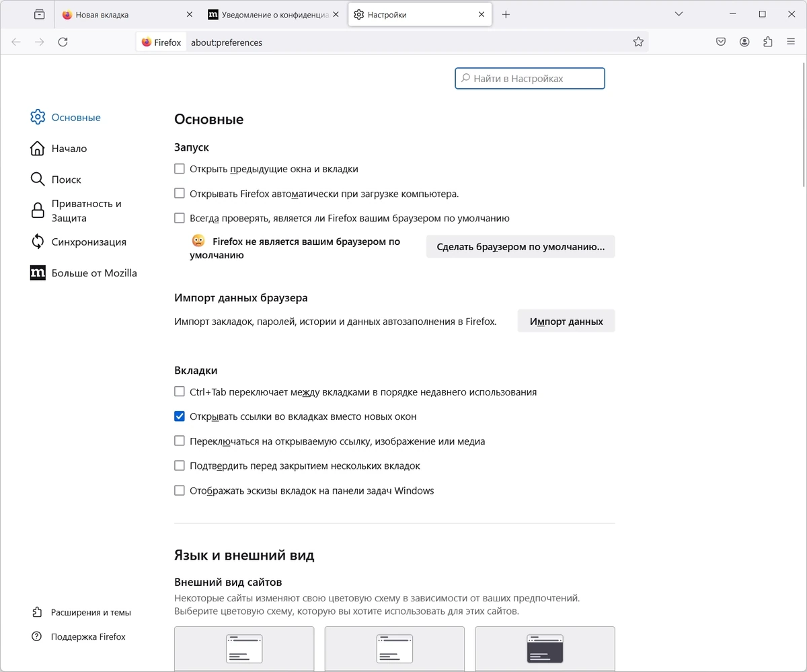Select the first site color scheme thumbnail

pos(244,649)
